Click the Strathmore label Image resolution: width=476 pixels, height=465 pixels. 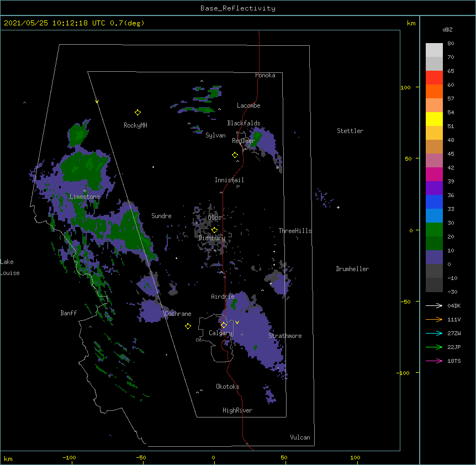(285, 336)
